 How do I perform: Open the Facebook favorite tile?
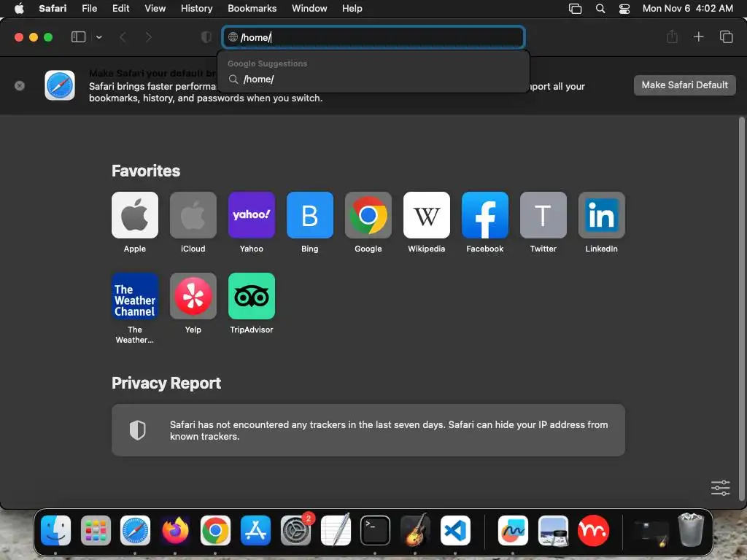point(485,215)
